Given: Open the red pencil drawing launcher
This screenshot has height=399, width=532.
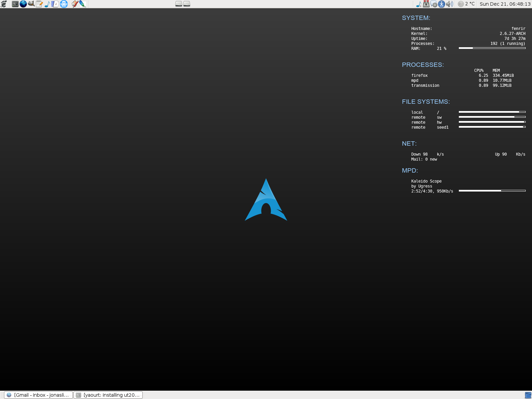Looking at the screenshot, I should click(x=75, y=4).
